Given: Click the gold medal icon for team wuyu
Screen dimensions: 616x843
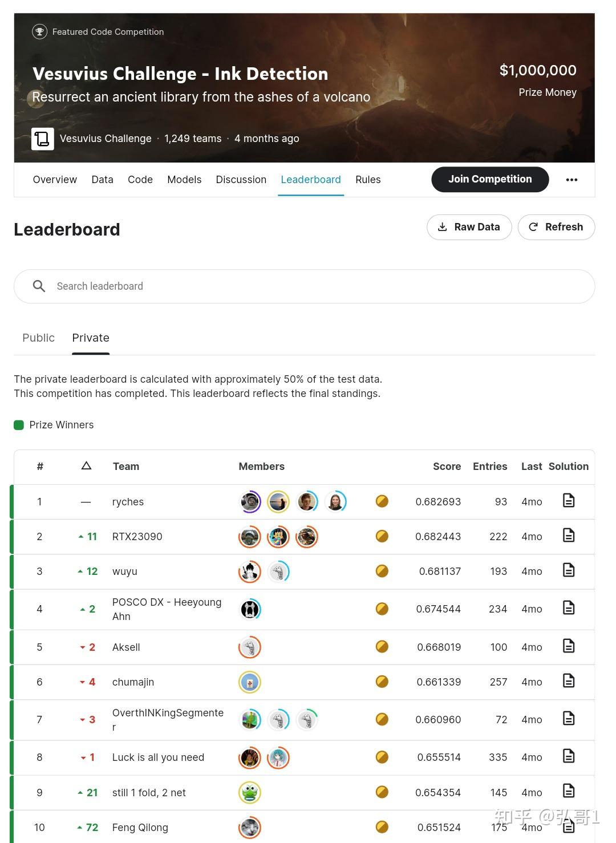Looking at the screenshot, I should click(382, 571).
